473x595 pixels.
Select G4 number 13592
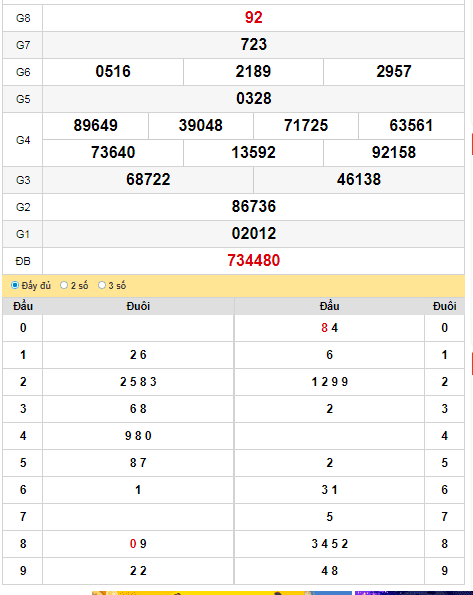(x=253, y=152)
